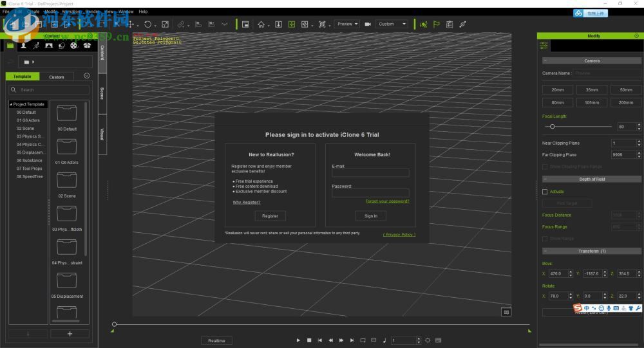Open the Custom camera dropdown
The width and height of the screenshot is (644, 348).
(x=392, y=24)
